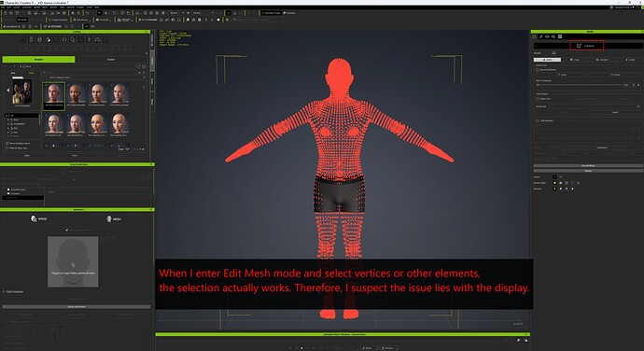
Task: Click the second Render State icon
Action: (x=561, y=182)
